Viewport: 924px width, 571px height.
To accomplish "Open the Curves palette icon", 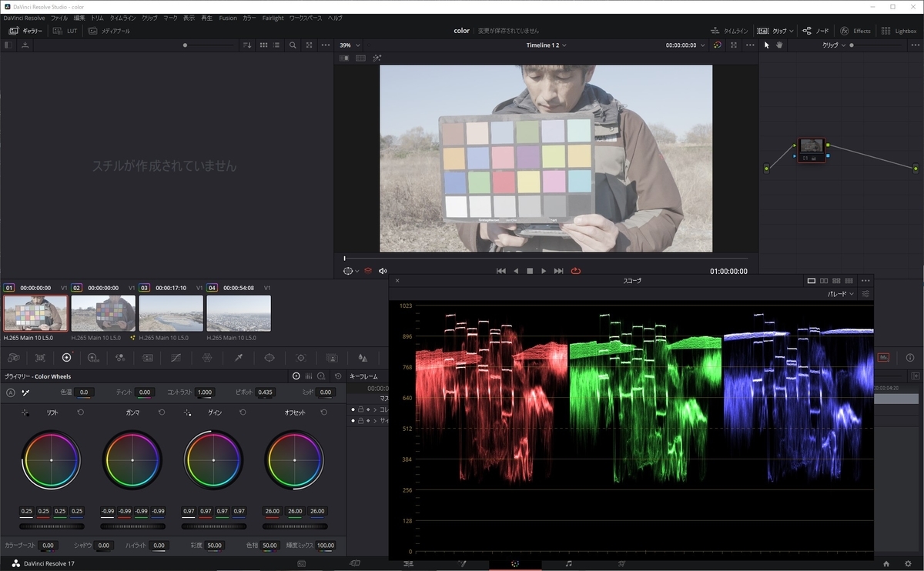I will [x=176, y=358].
